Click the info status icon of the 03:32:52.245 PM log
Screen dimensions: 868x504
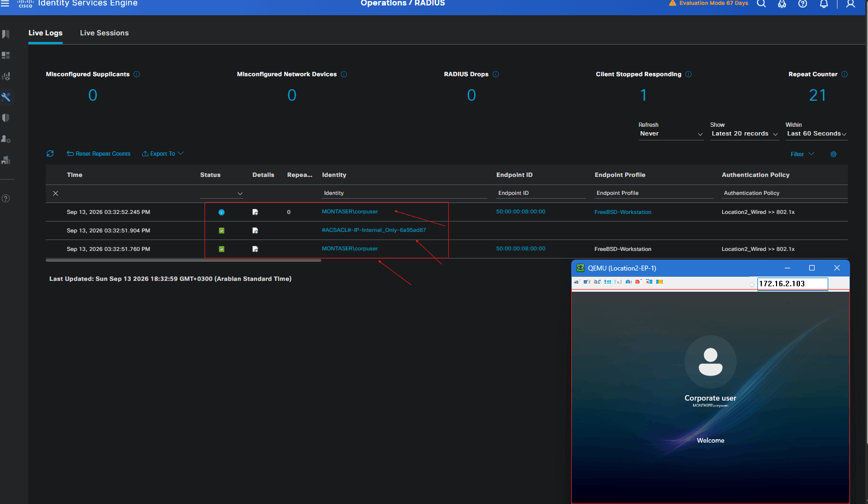click(x=222, y=212)
